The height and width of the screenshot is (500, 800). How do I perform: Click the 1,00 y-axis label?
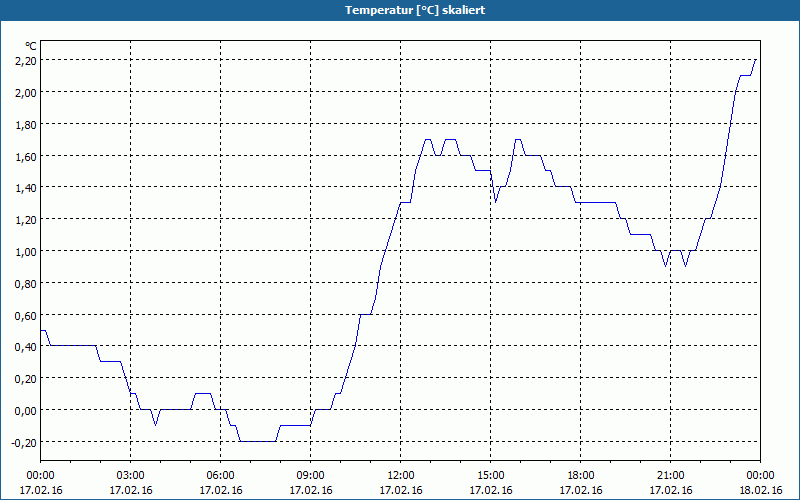click(26, 252)
